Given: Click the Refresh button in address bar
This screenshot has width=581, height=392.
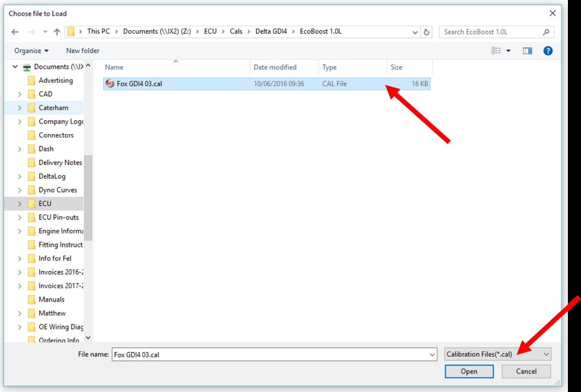Looking at the screenshot, I should click(427, 32).
